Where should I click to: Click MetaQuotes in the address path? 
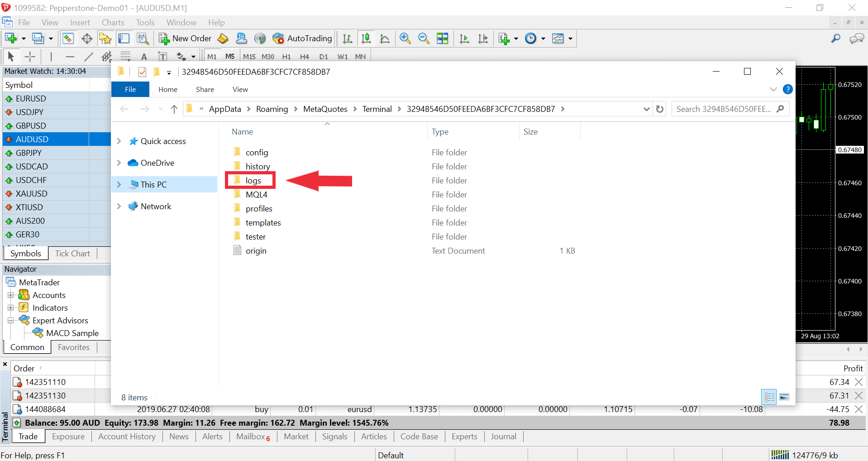point(325,109)
